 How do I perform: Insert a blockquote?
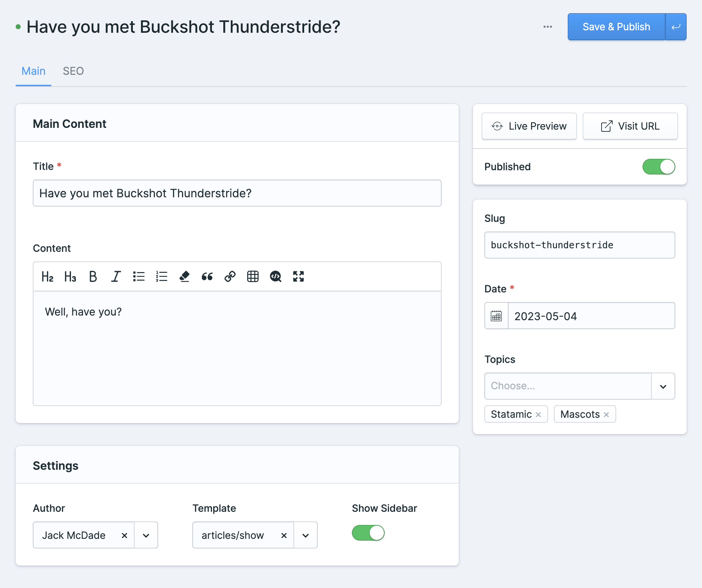pos(207,276)
